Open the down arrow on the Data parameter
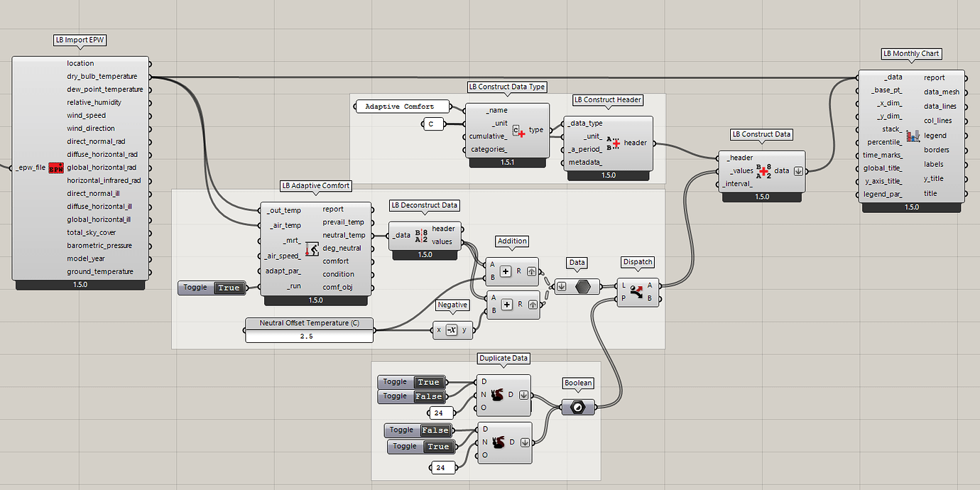The image size is (980, 490). (561, 285)
